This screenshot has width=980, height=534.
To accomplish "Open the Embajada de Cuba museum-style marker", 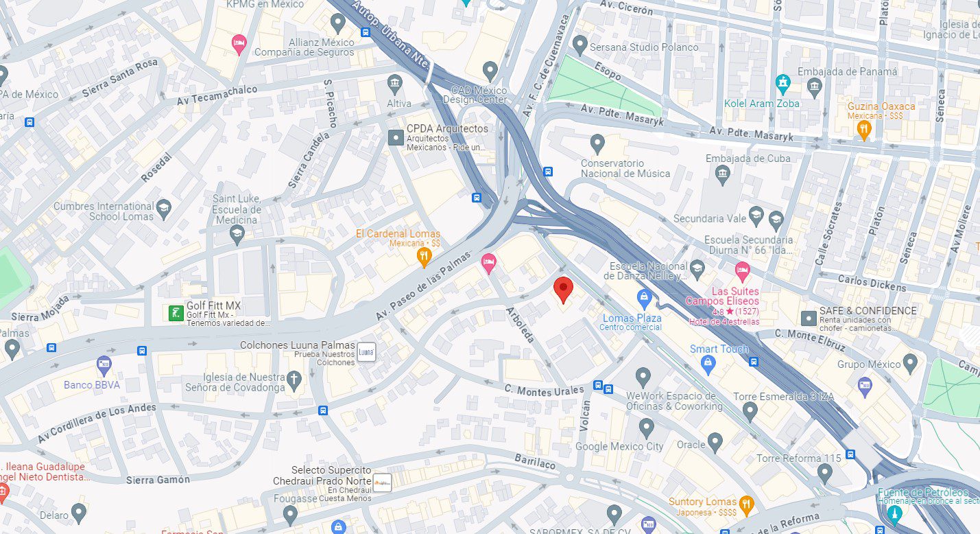I will 722,176.
